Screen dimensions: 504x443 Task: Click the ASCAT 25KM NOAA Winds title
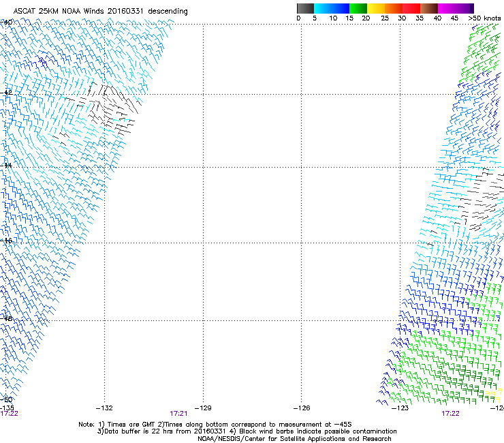100,11
